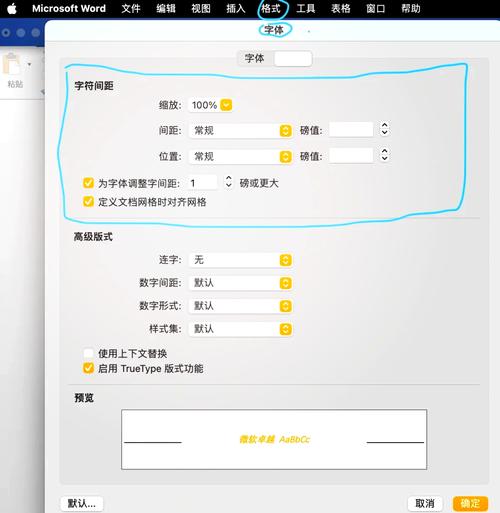500x513 pixels.
Task: Enable 使用上下文替换 checkbox
Action: pos(88,353)
